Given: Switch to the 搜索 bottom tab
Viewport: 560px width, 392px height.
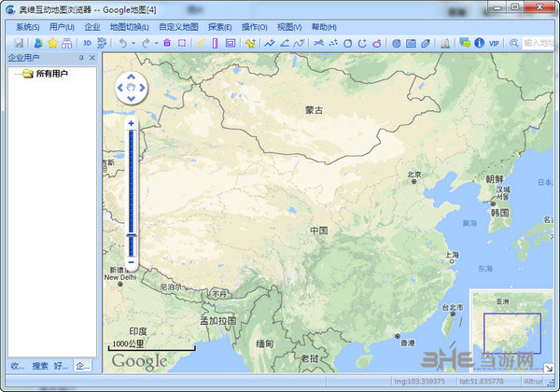Looking at the screenshot, I should pos(40,366).
